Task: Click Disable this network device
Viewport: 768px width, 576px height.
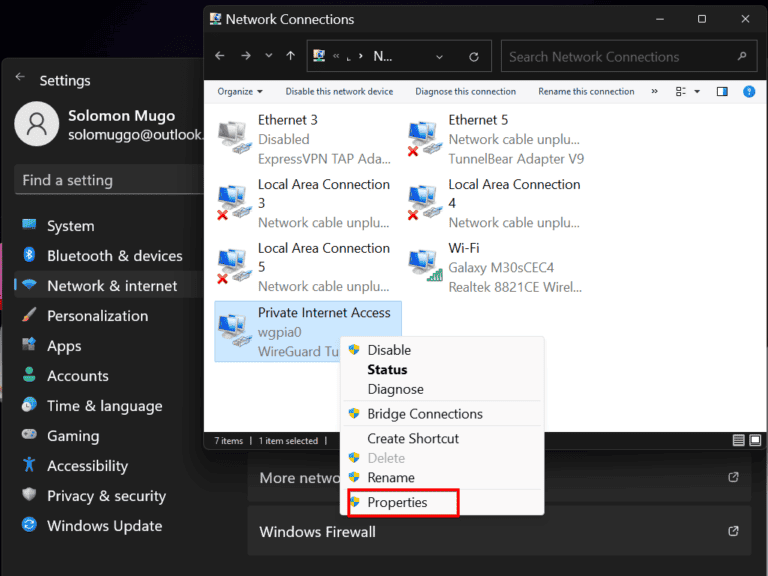Action: click(x=339, y=91)
